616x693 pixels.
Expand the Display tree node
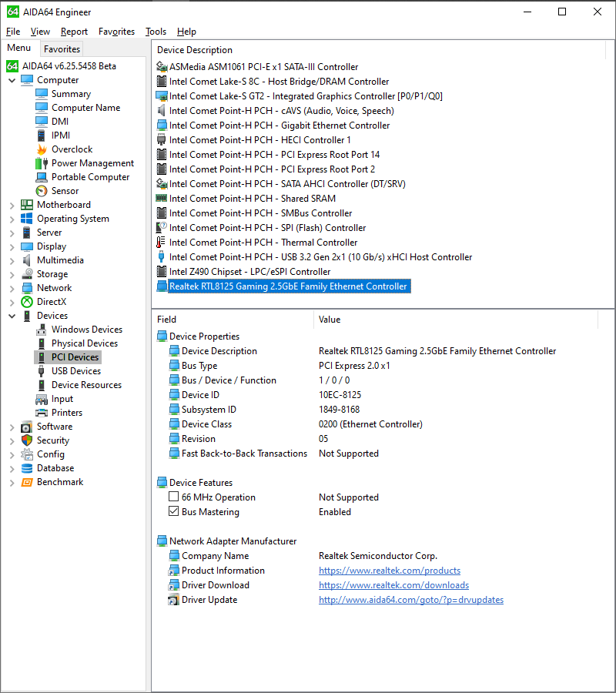click(x=12, y=246)
